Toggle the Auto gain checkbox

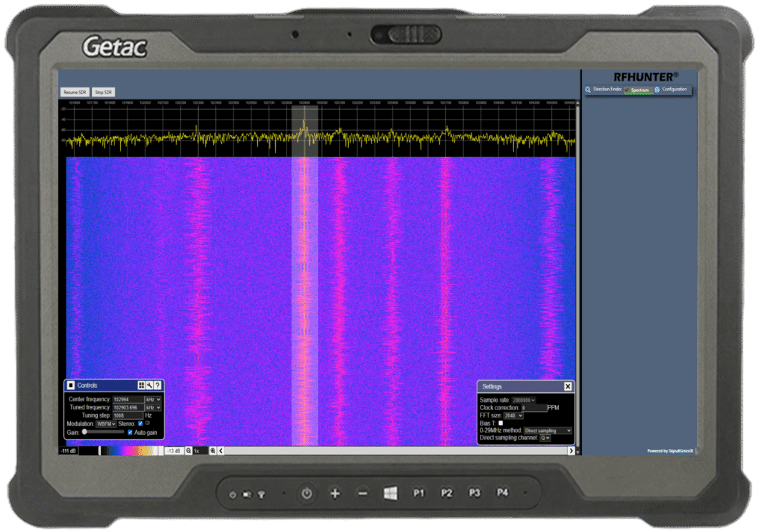tap(130, 433)
